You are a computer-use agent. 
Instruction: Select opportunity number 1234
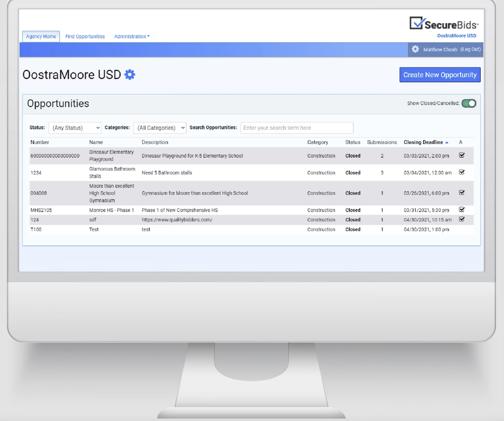pos(36,173)
